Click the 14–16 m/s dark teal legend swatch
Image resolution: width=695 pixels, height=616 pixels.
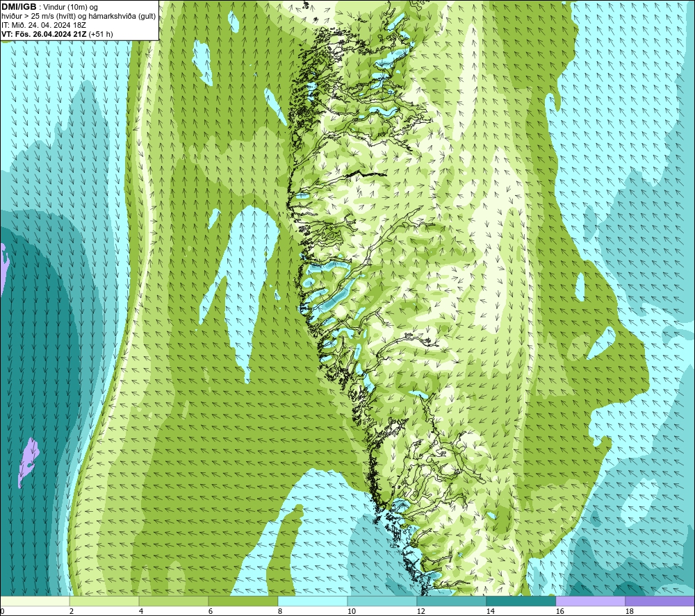tap(521, 601)
